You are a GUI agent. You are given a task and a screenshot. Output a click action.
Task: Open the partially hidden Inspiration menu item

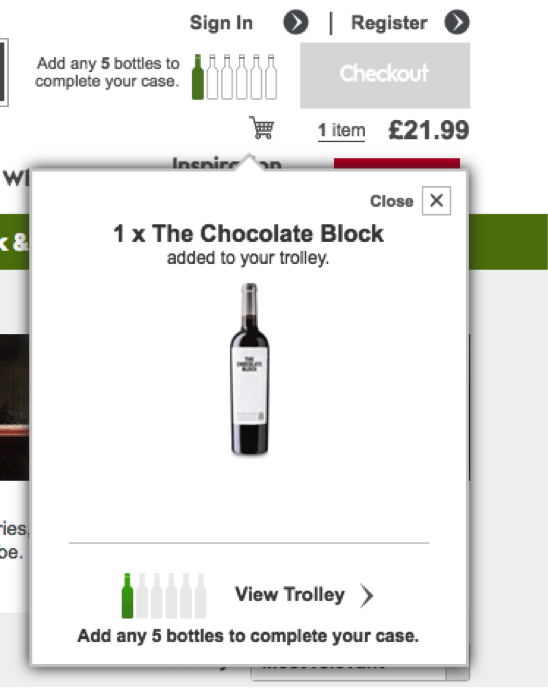pos(226,164)
